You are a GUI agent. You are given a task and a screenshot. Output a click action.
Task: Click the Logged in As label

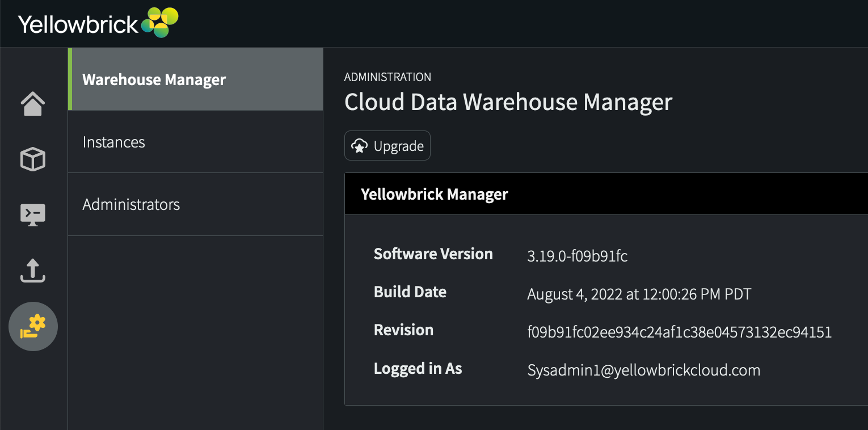click(x=418, y=369)
